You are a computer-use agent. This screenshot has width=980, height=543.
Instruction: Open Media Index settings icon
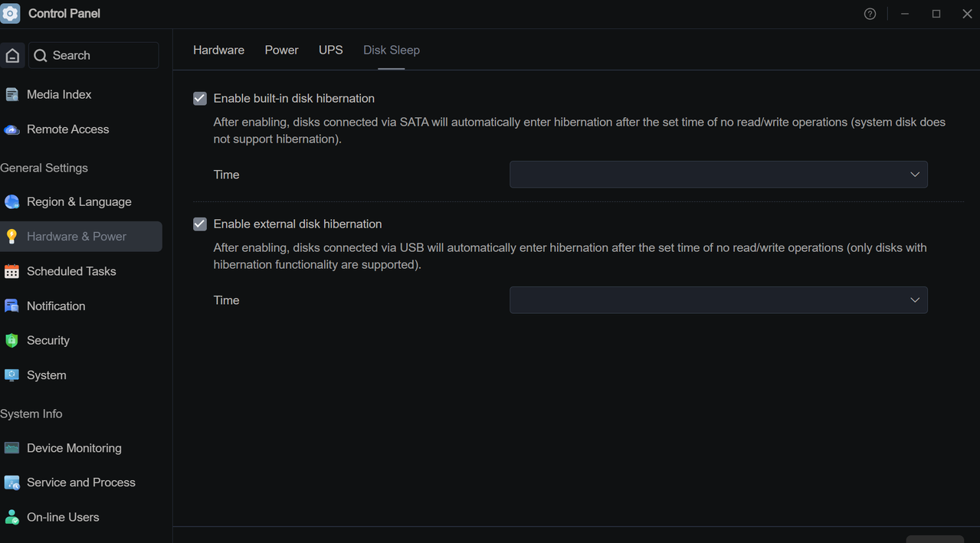click(x=11, y=95)
